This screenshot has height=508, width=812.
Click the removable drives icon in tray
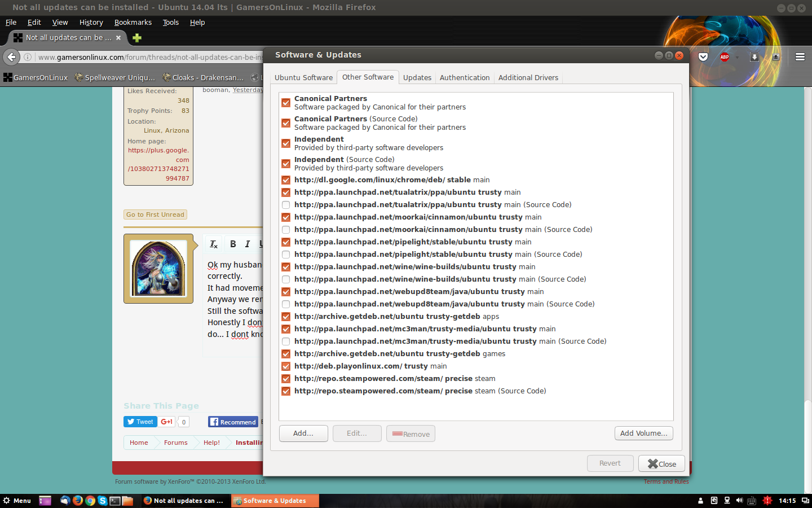[x=714, y=501]
